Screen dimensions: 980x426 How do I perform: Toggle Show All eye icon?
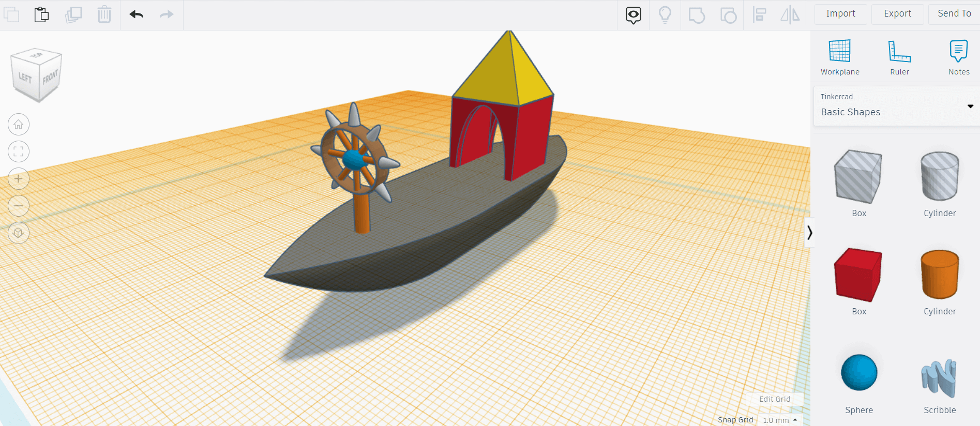click(633, 14)
